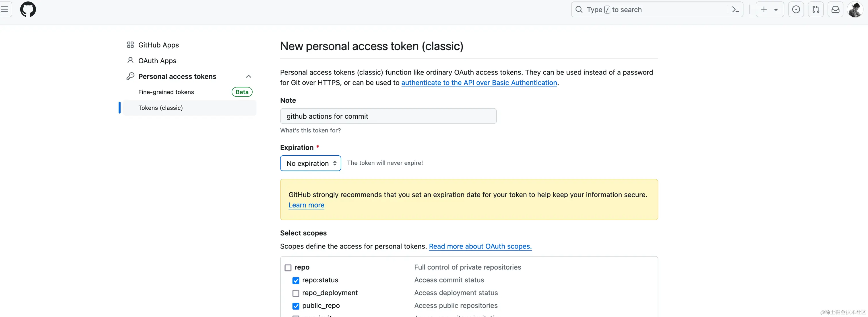
Task: Open the No expiration dropdown
Action: coord(311,163)
